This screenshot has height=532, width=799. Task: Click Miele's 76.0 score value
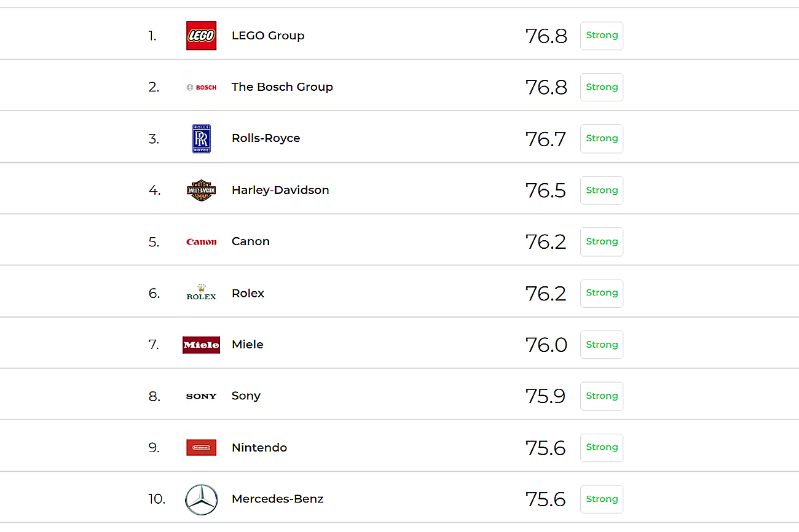pyautogui.click(x=546, y=345)
